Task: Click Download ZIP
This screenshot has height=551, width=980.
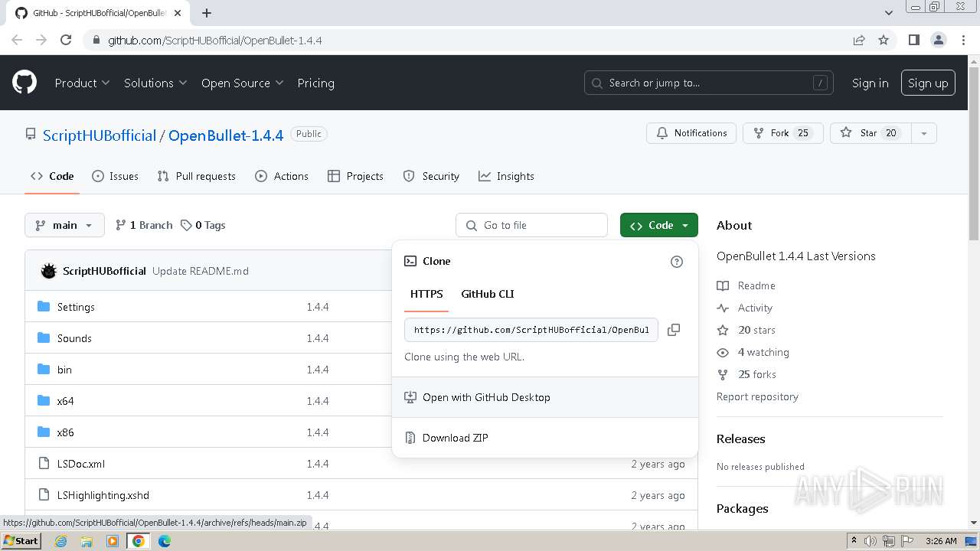Action: coord(545,438)
